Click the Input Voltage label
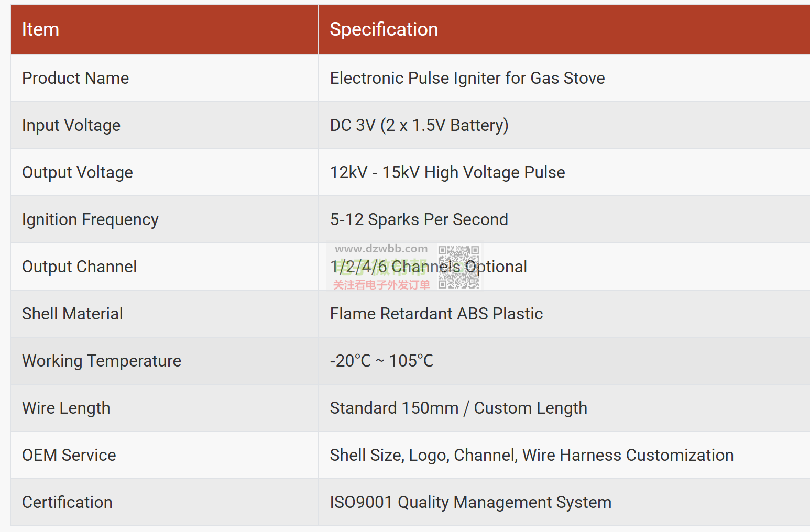This screenshot has height=532, width=810. coord(71,125)
